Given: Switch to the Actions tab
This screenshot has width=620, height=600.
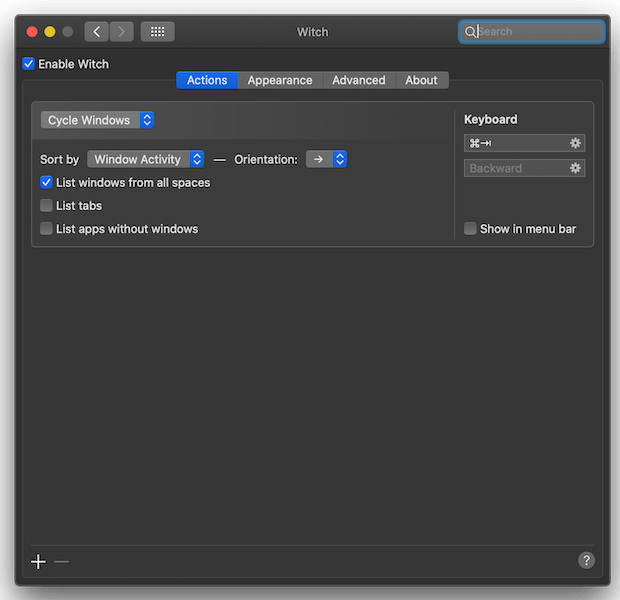Looking at the screenshot, I should 207,80.
